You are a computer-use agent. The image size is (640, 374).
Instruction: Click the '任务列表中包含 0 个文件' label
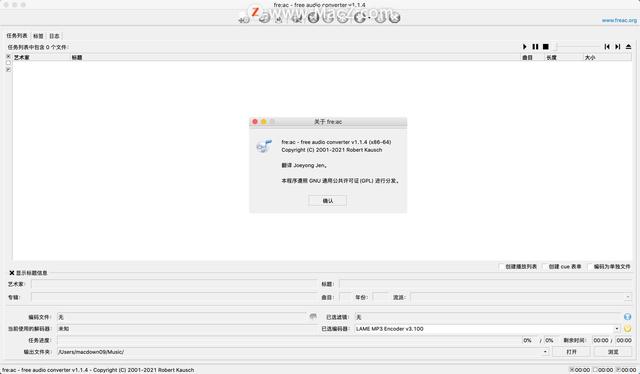coord(38,47)
